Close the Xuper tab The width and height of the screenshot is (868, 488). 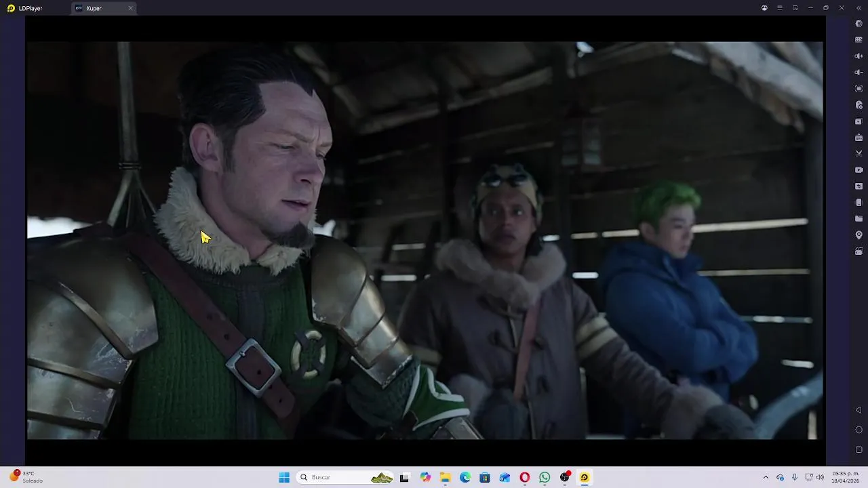click(x=130, y=8)
